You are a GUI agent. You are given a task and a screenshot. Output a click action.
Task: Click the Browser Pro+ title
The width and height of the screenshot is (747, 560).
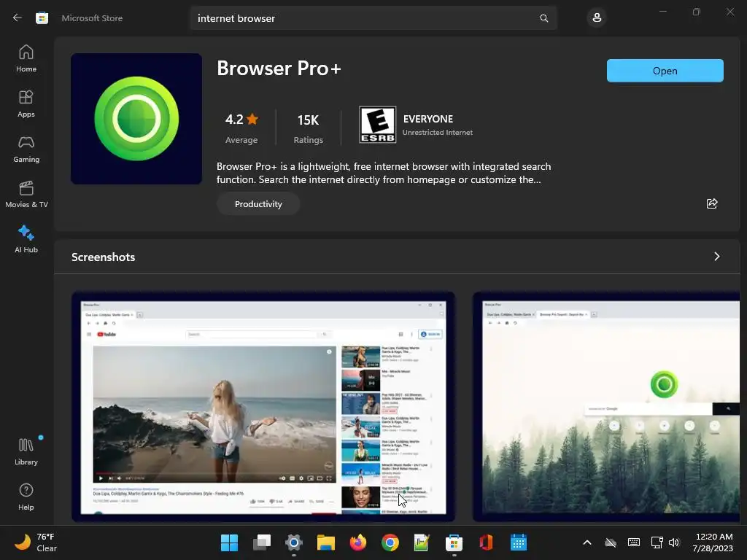tap(279, 68)
